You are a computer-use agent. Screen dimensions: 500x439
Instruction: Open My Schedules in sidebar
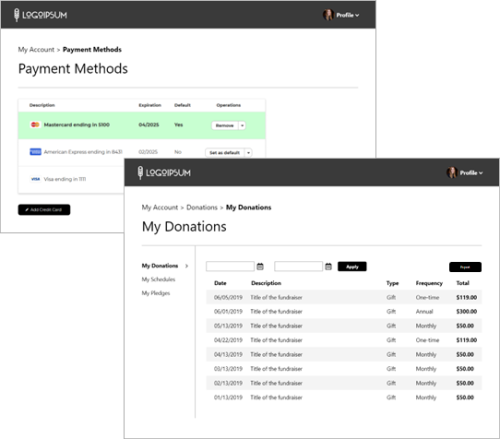pyautogui.click(x=158, y=279)
